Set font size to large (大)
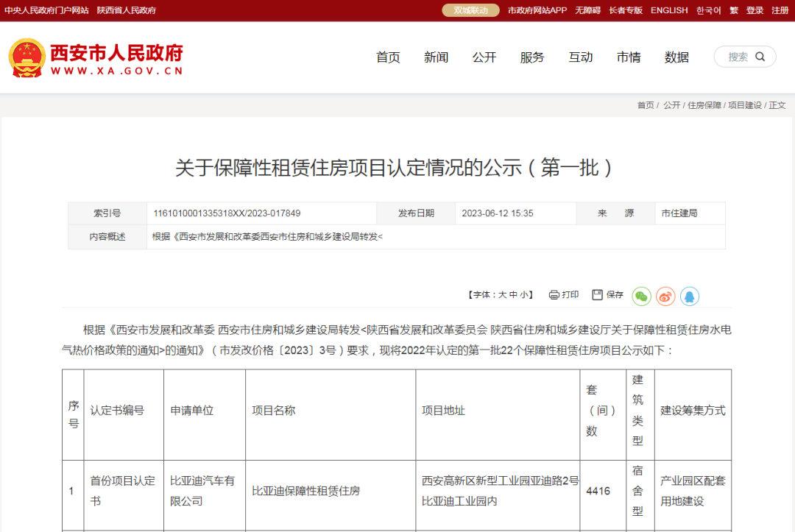This screenshot has width=795, height=532. point(502,295)
